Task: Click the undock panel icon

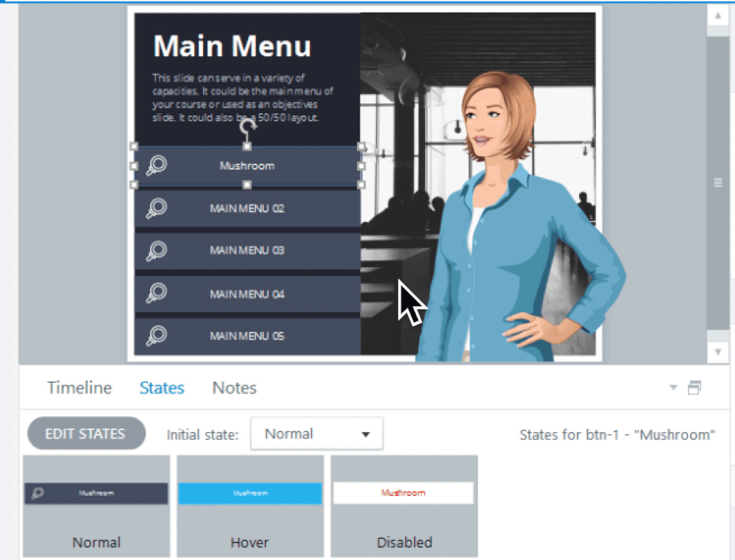Action: tap(695, 387)
